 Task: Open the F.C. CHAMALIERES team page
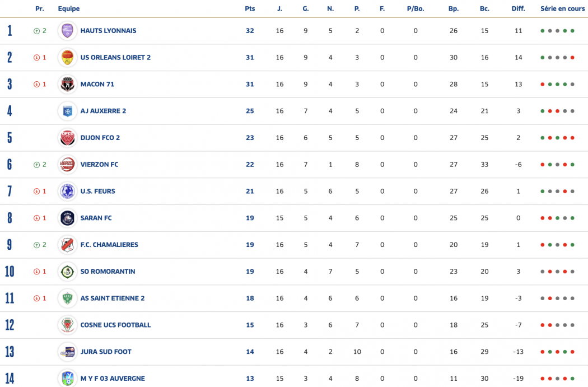click(109, 245)
